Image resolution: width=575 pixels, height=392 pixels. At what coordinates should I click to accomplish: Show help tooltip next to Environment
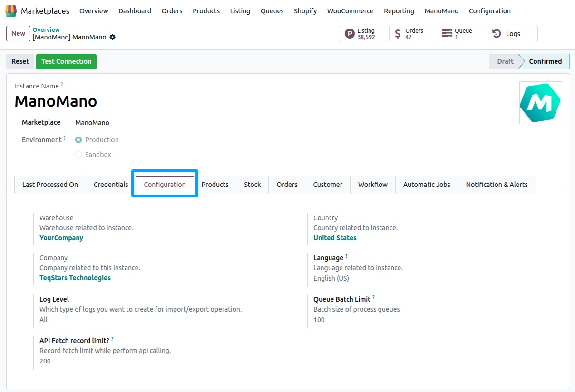pos(65,138)
